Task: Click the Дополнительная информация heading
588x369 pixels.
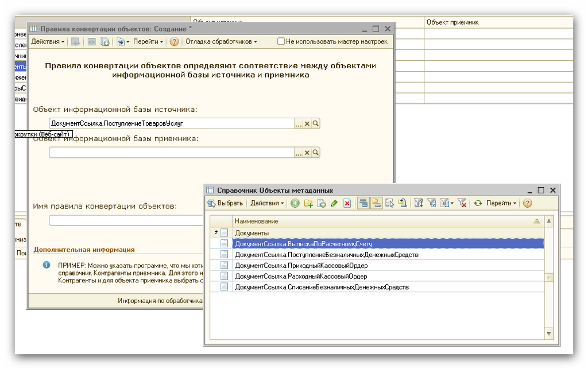Action: [84, 250]
